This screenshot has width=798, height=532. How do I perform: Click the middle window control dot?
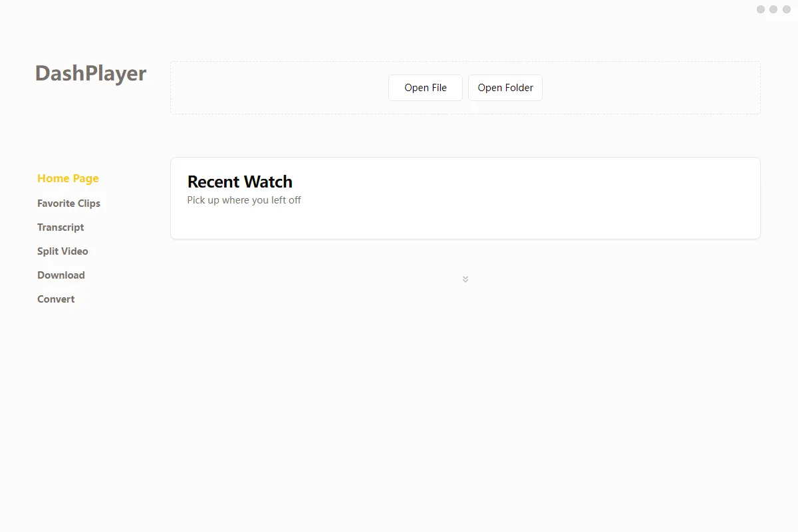[x=773, y=9]
